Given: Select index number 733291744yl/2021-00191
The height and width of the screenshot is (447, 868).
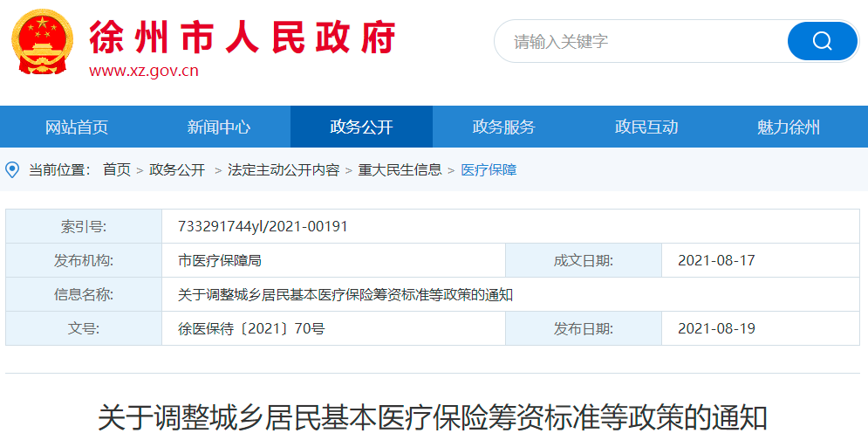Looking at the screenshot, I should click(x=263, y=226).
